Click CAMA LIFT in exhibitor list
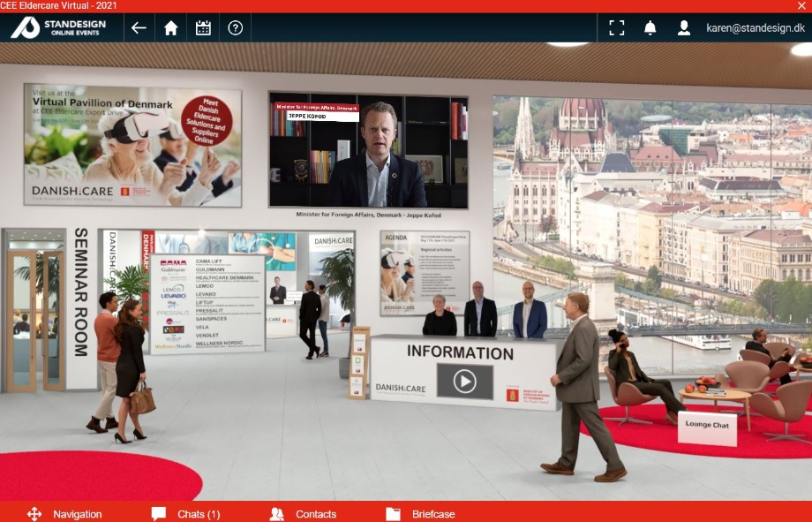 [x=208, y=261]
